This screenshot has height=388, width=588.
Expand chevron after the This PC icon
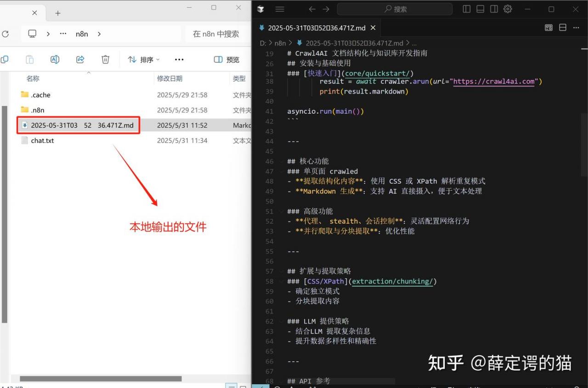coord(48,34)
